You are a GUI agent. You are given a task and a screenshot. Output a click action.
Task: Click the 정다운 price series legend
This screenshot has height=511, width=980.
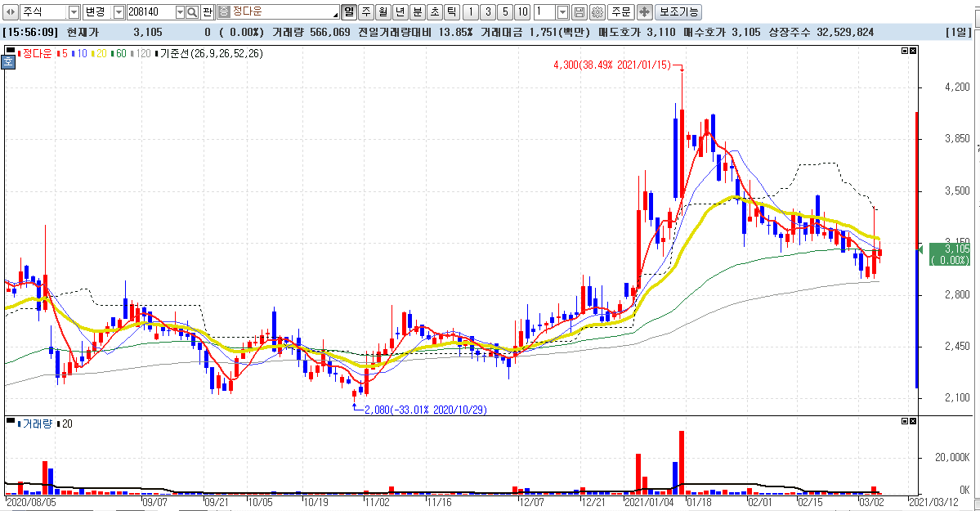34,54
